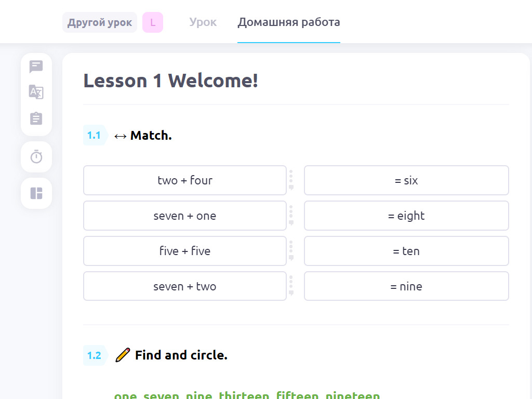Click the Другой урок button
The image size is (532, 399).
coord(100,22)
